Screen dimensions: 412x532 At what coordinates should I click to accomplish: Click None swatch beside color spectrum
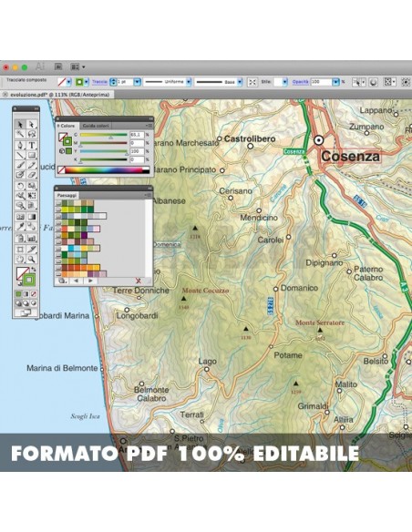[61, 170]
